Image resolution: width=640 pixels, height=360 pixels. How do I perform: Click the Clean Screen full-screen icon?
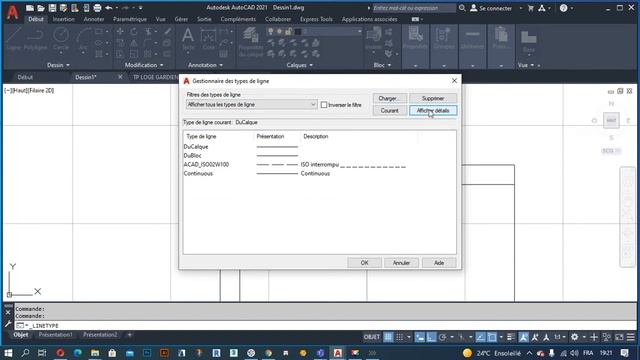coord(619,337)
